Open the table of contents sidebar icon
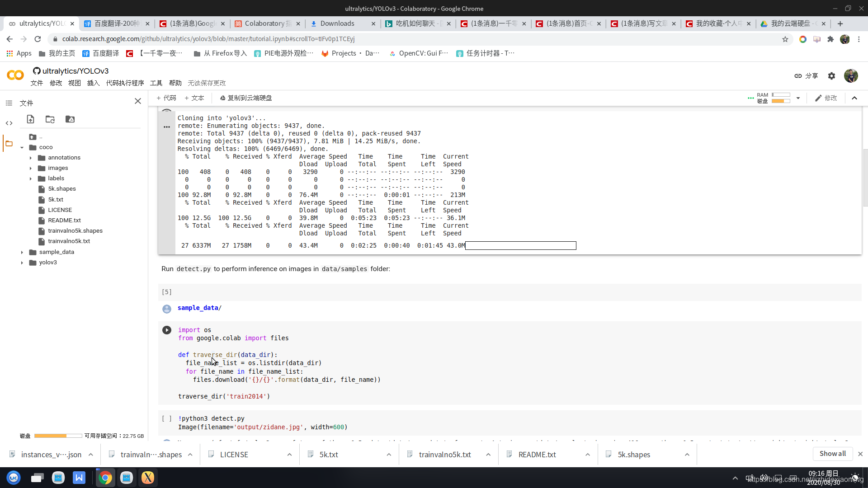The image size is (868, 488). (x=9, y=103)
